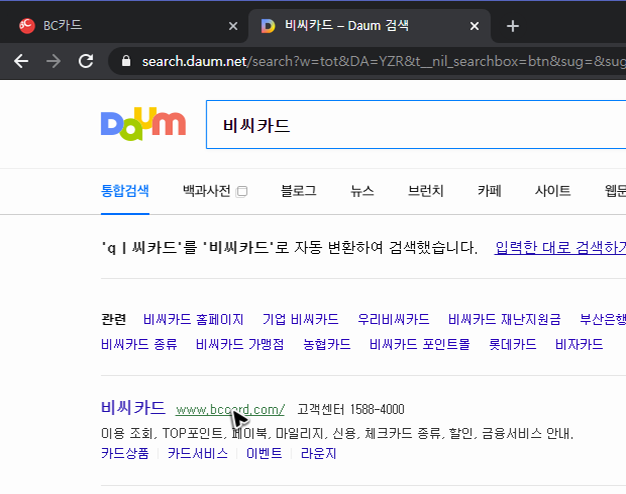This screenshot has height=494, width=626.
Task: Open the 라운지 sublink
Action: pos(318,454)
